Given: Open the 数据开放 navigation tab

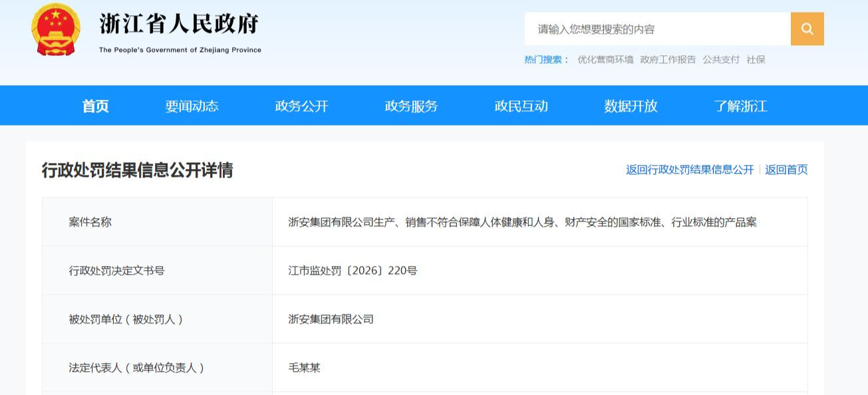Looking at the screenshot, I should pos(631,106).
